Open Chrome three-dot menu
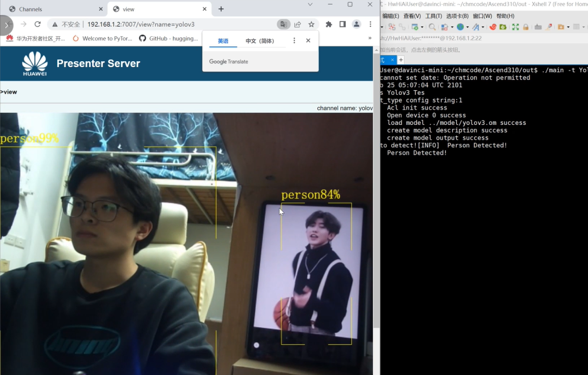This screenshot has height=375, width=588. [370, 24]
